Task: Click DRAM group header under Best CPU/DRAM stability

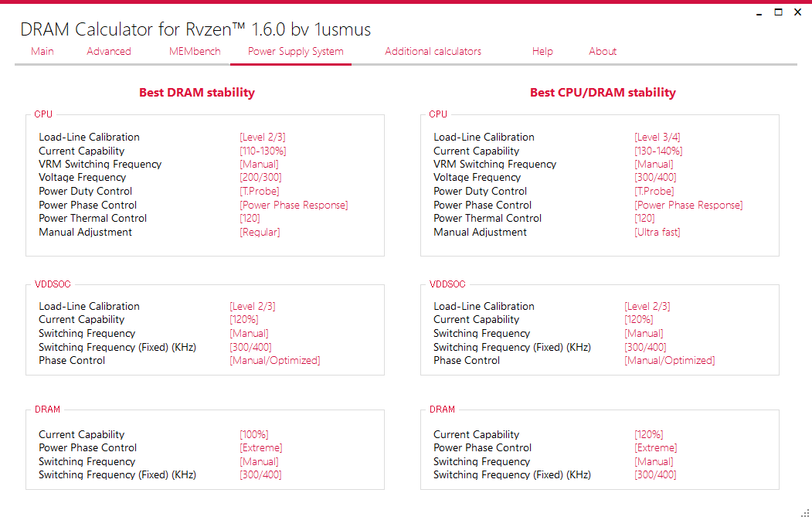Action: tap(442, 410)
